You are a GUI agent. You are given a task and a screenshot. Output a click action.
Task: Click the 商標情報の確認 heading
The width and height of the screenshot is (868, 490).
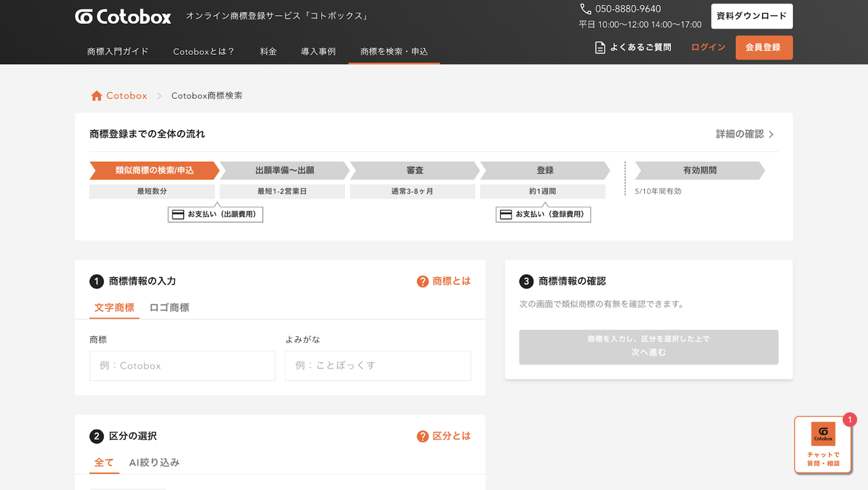point(572,281)
